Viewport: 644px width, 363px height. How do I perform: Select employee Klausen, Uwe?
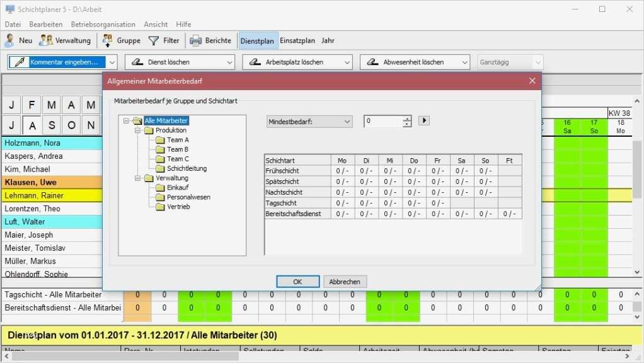[x=52, y=182]
